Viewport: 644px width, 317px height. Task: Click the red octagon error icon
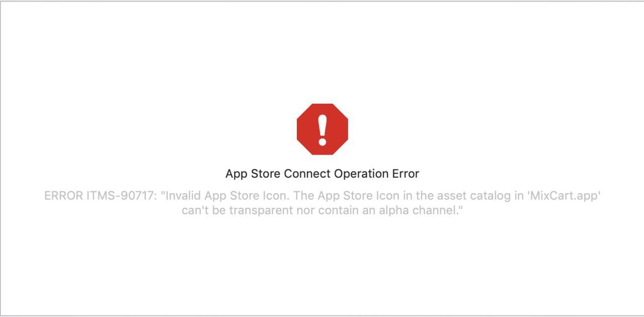click(x=322, y=129)
